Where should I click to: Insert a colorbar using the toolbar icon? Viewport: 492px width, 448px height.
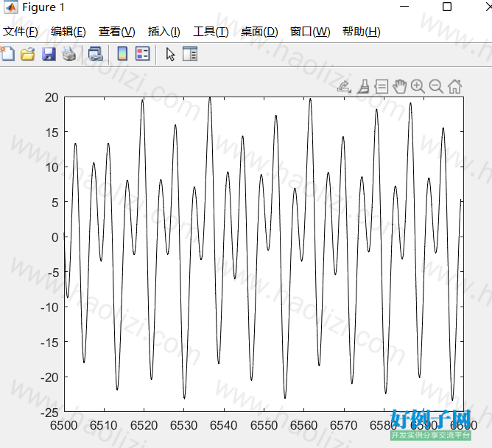122,54
